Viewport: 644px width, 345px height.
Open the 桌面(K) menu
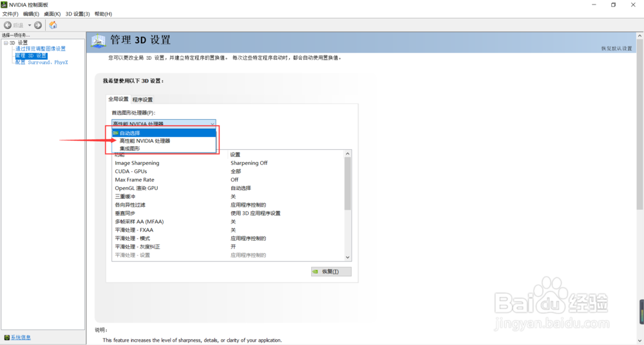pyautogui.click(x=52, y=14)
